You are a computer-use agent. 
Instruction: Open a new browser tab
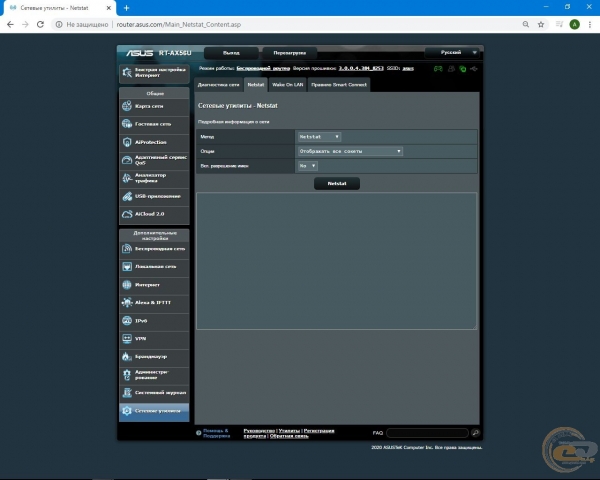[x=126, y=8]
